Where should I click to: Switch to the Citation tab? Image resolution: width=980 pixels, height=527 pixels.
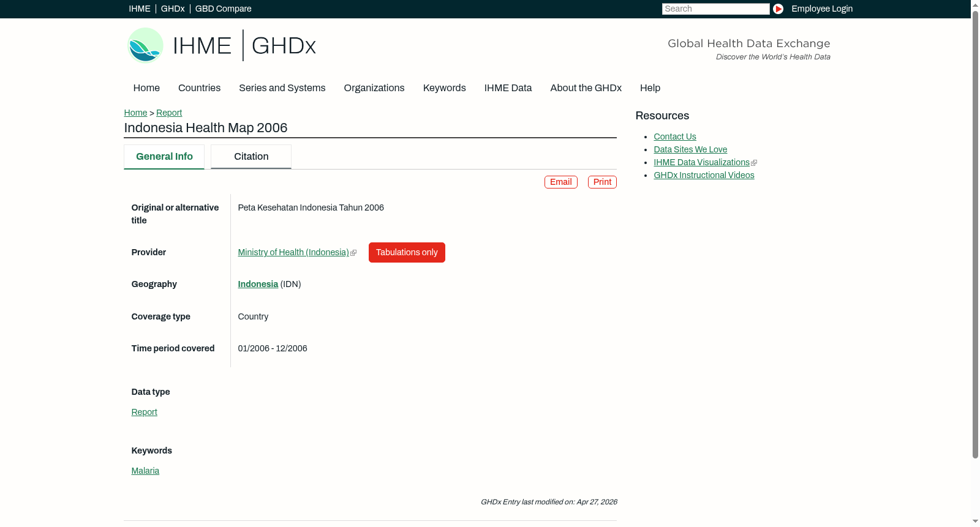251,157
